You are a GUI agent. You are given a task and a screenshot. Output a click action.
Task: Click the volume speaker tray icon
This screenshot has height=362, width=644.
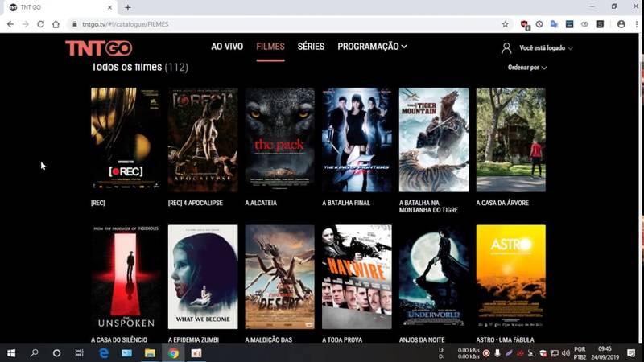point(566,353)
